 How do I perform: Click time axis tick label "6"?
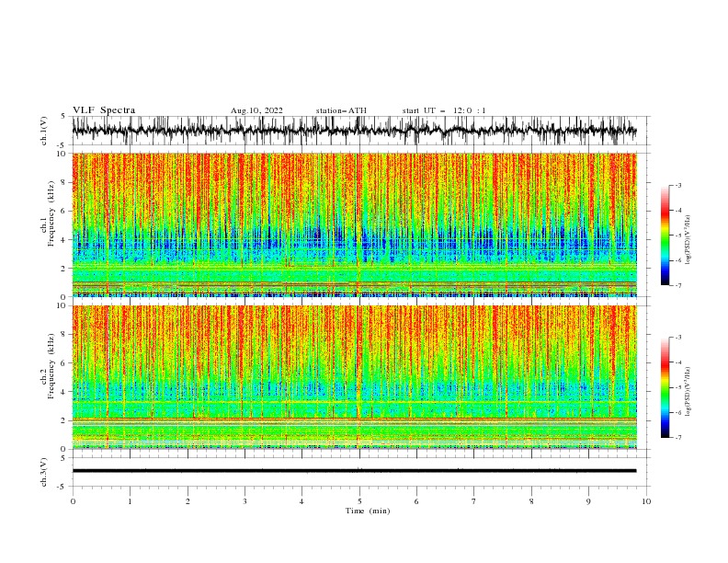point(416,501)
